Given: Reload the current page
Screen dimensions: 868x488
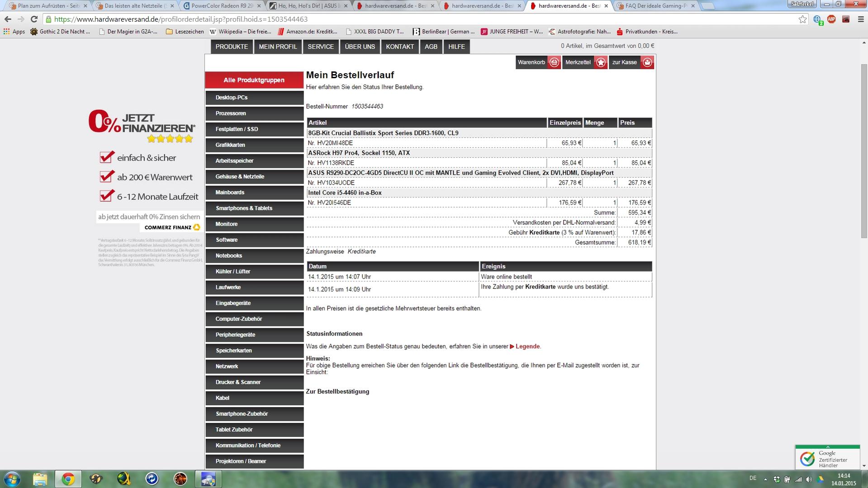Looking at the screenshot, I should pyautogui.click(x=34, y=19).
